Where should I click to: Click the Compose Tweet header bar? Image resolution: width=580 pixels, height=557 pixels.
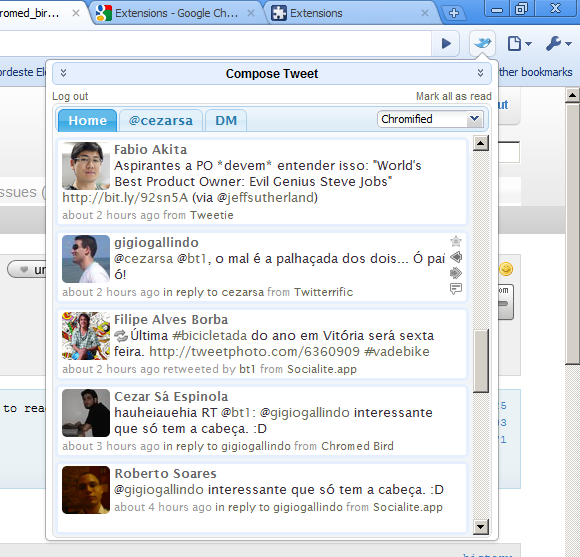tap(272, 73)
